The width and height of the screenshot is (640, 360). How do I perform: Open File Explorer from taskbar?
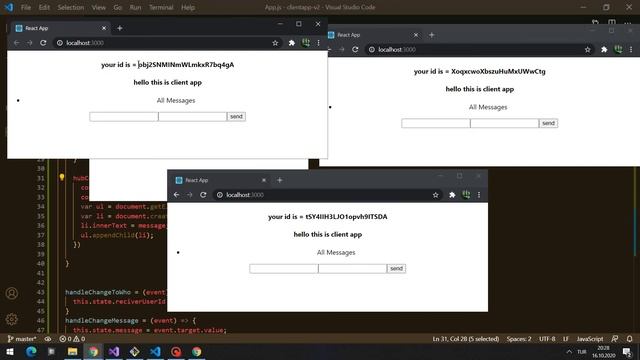(x=73, y=351)
